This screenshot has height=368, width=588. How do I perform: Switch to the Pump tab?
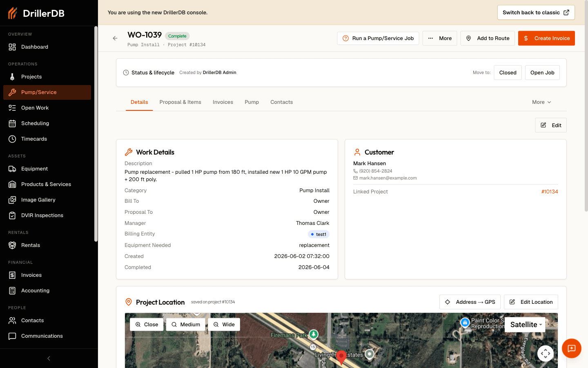pos(252,102)
